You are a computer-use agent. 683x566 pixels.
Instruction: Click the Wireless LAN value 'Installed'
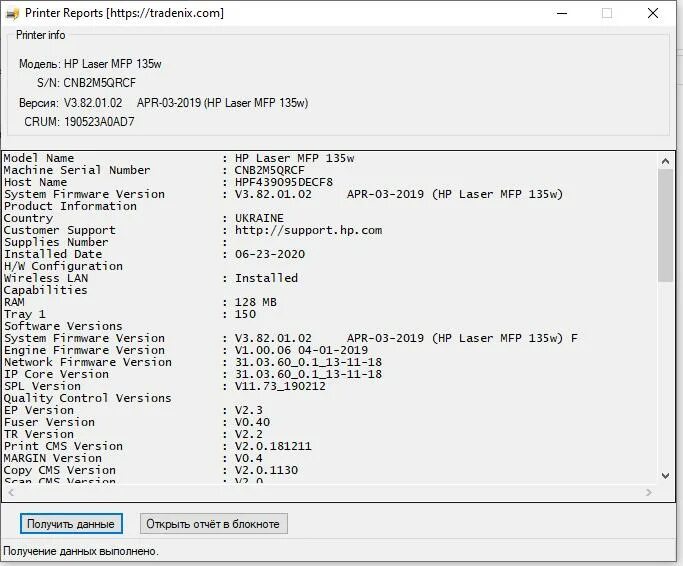[x=267, y=278]
